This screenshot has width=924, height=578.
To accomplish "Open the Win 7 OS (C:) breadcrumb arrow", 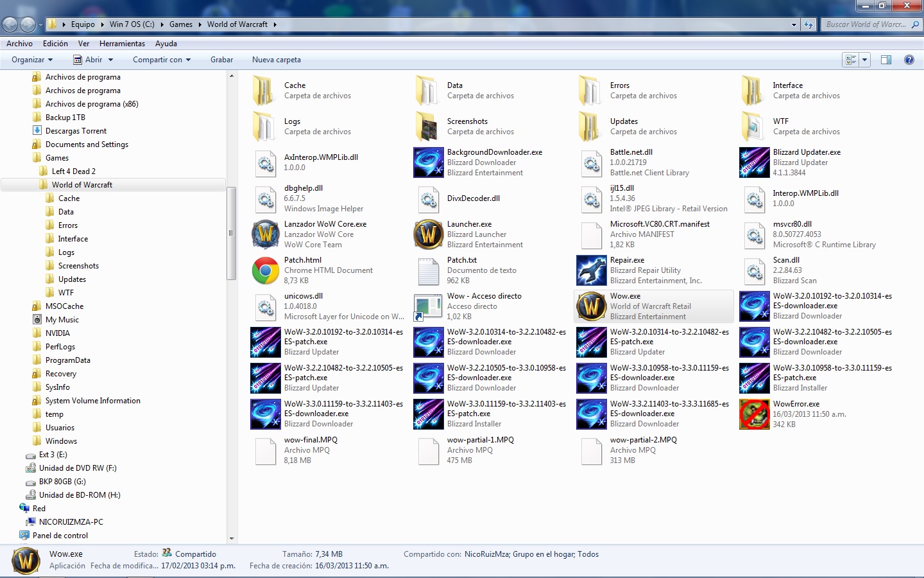I will [x=162, y=24].
